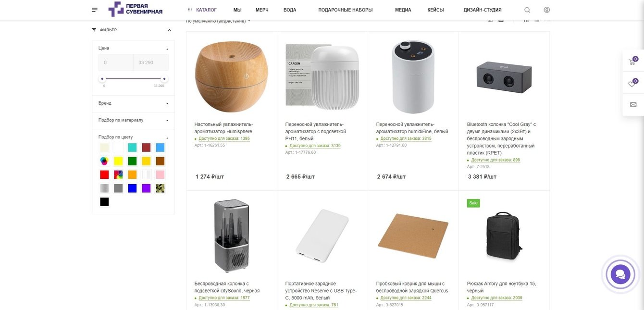Select the black color swatch
Image resolution: width=644 pixels, height=310 pixels.
click(104, 202)
